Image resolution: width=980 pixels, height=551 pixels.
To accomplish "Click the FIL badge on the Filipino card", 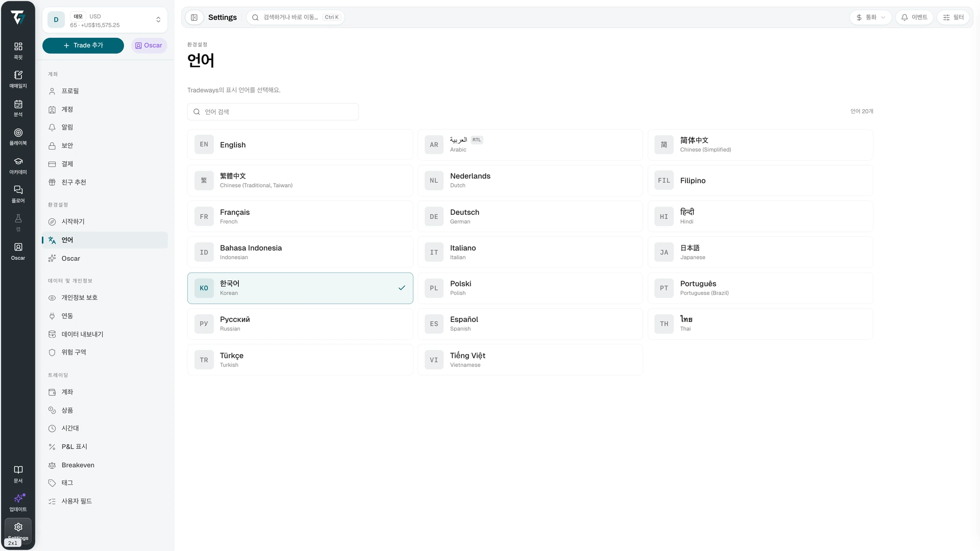I will [x=664, y=181].
